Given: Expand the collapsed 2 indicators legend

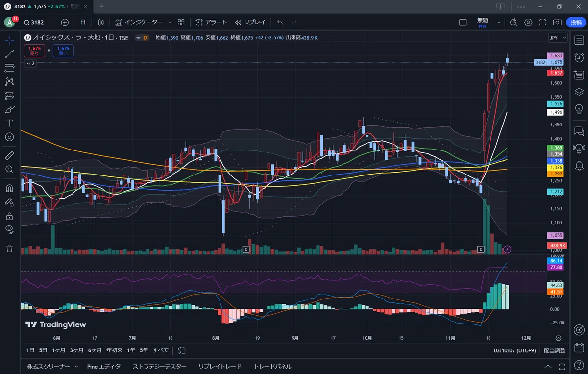Looking at the screenshot, I should click(30, 63).
